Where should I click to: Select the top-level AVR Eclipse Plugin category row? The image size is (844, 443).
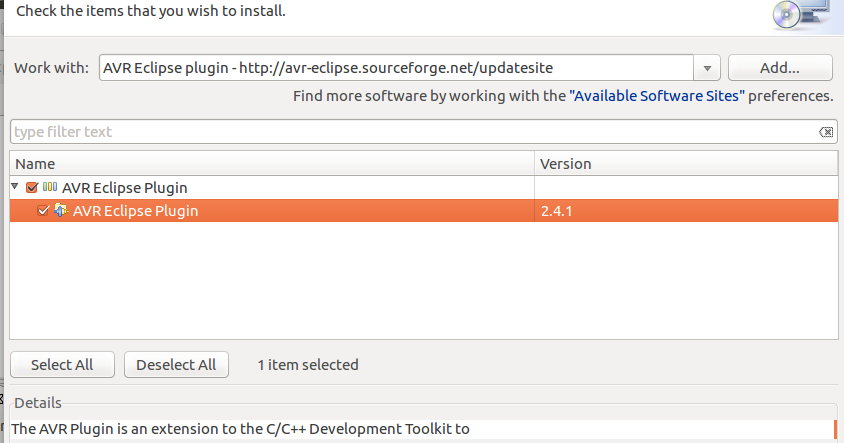pos(125,187)
